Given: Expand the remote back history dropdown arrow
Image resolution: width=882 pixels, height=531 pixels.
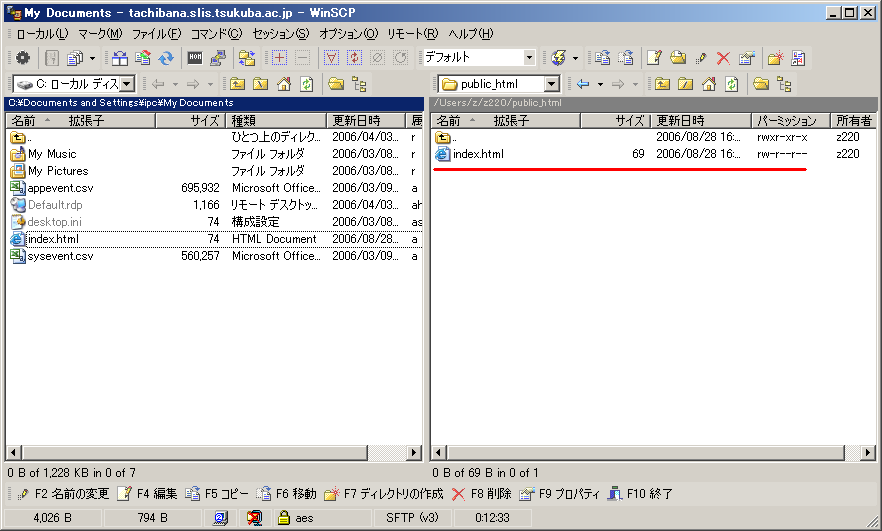Looking at the screenshot, I should click(x=600, y=84).
